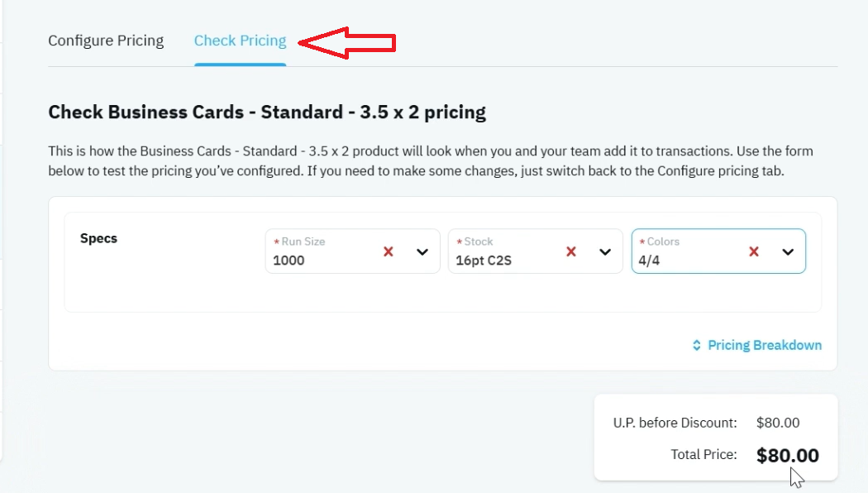Select the Check Pricing tab

[240, 41]
